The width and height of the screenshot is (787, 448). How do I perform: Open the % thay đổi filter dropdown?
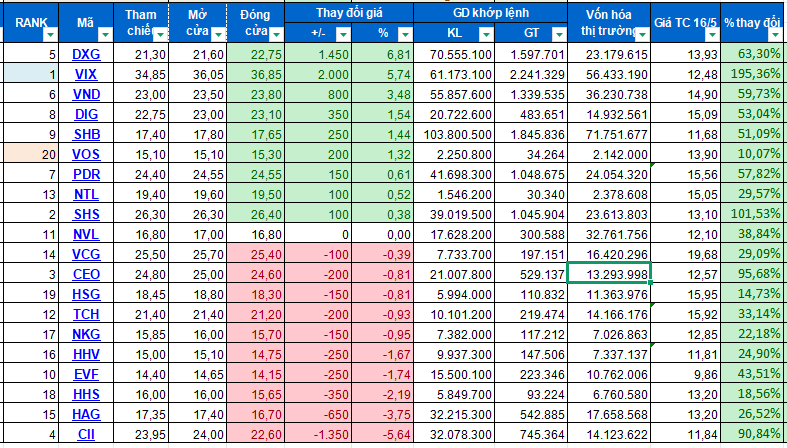click(x=773, y=35)
